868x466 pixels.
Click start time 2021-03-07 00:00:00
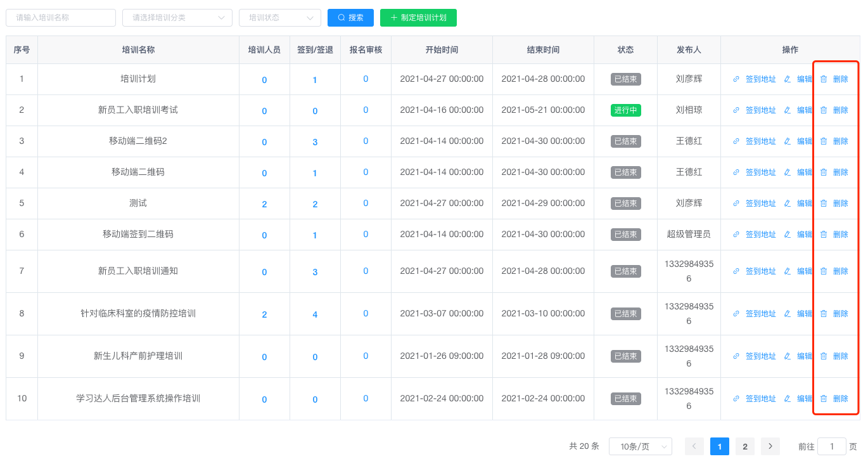442,314
